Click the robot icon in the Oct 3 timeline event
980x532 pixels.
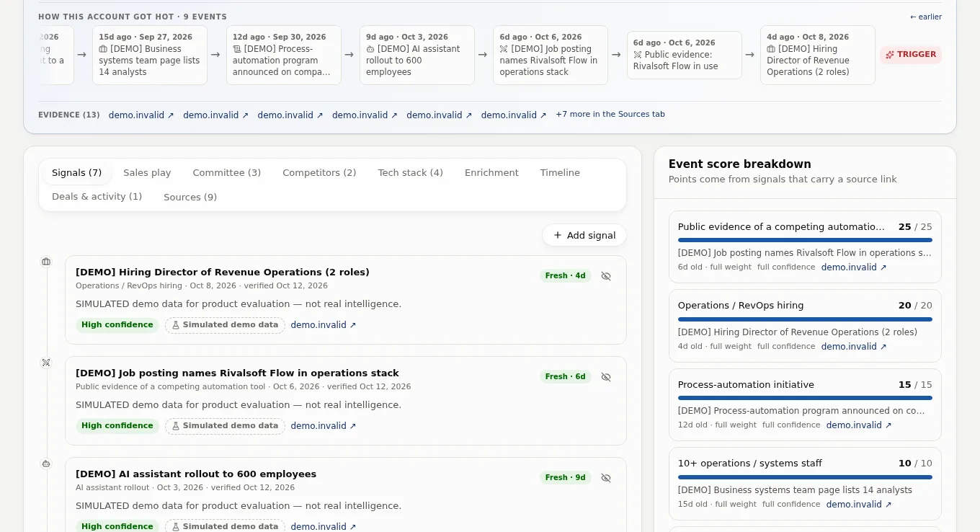(x=370, y=49)
